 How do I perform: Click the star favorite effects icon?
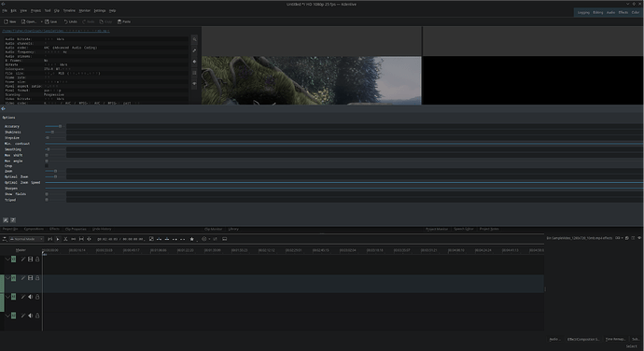[x=192, y=239]
